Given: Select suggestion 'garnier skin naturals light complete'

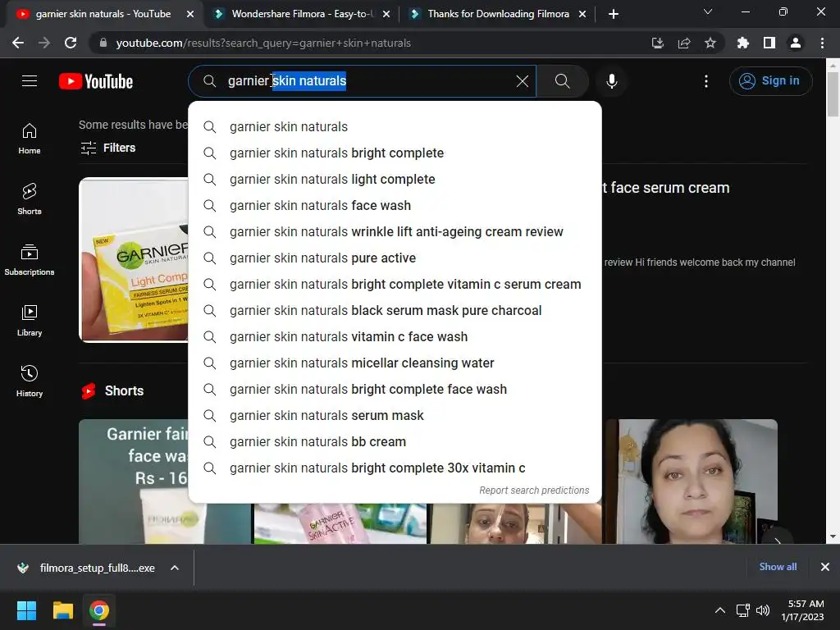Looking at the screenshot, I should click(x=395, y=180).
